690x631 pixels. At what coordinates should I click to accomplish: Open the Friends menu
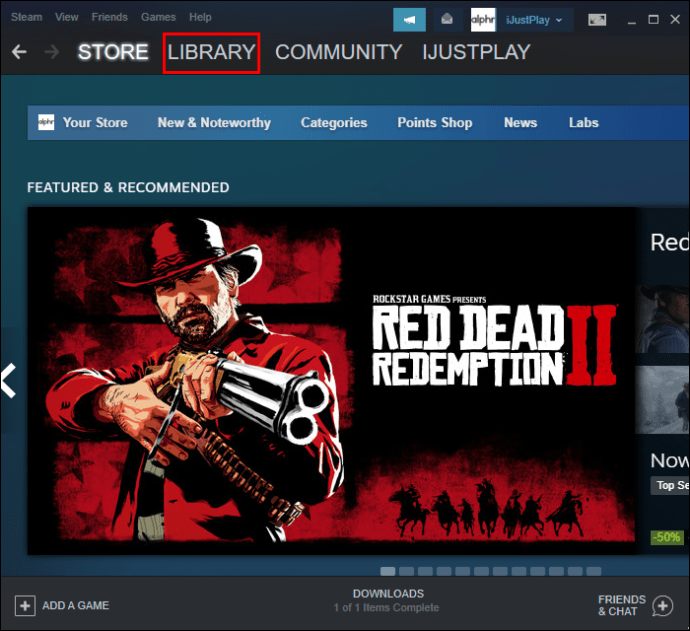pyautogui.click(x=110, y=17)
